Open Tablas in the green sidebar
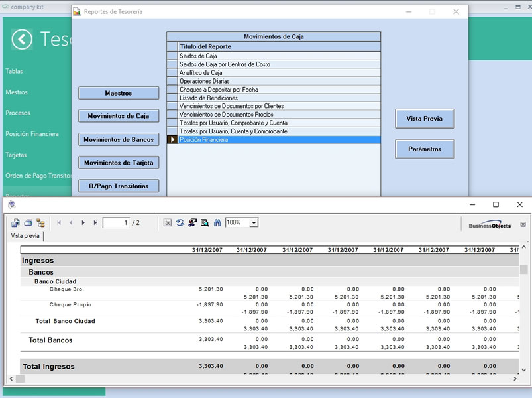Image resolution: width=532 pixels, height=398 pixels. 15,72
